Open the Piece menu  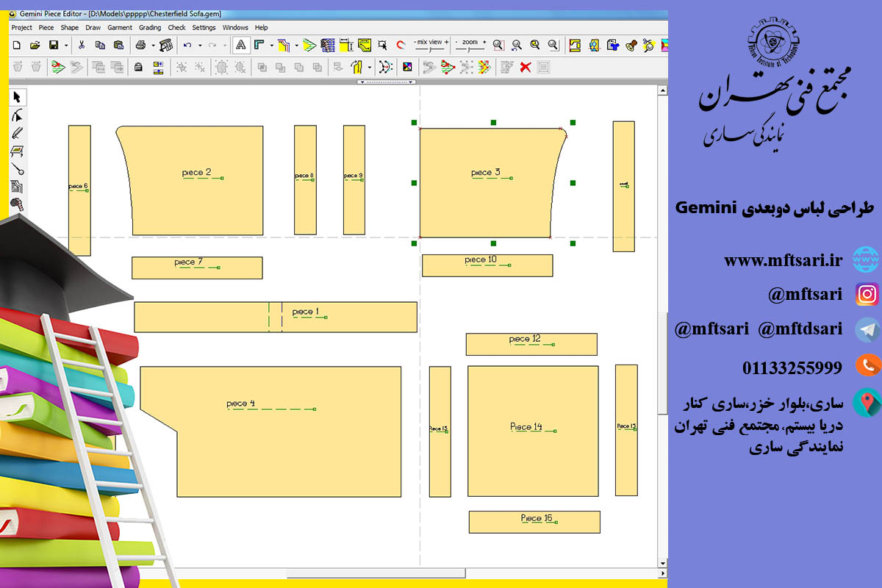click(46, 27)
